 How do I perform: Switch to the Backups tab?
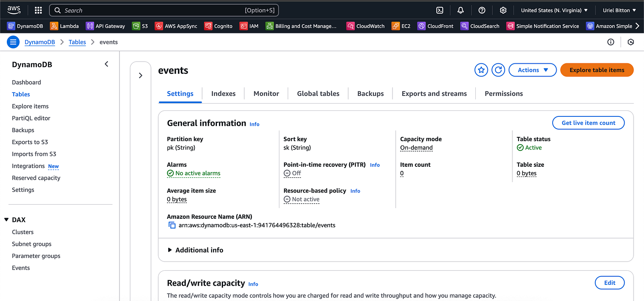pos(371,93)
